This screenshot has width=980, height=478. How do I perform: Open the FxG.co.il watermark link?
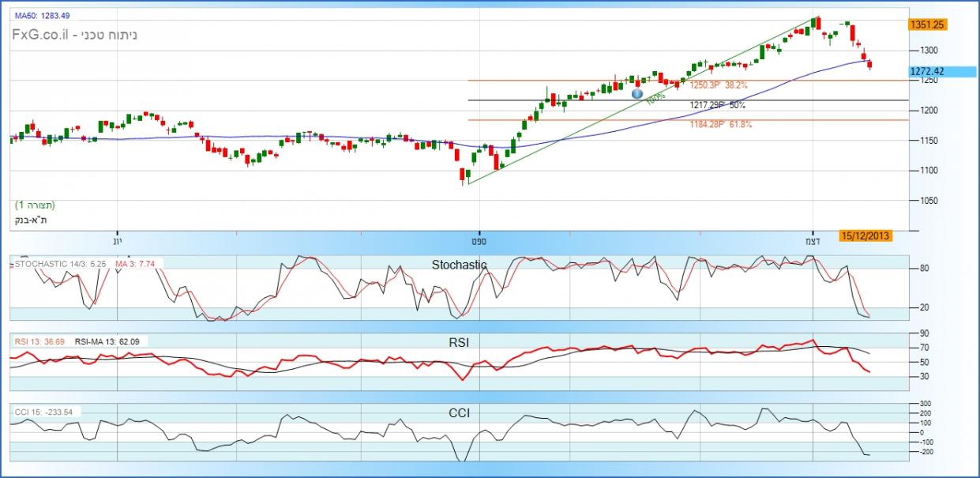pyautogui.click(x=75, y=36)
